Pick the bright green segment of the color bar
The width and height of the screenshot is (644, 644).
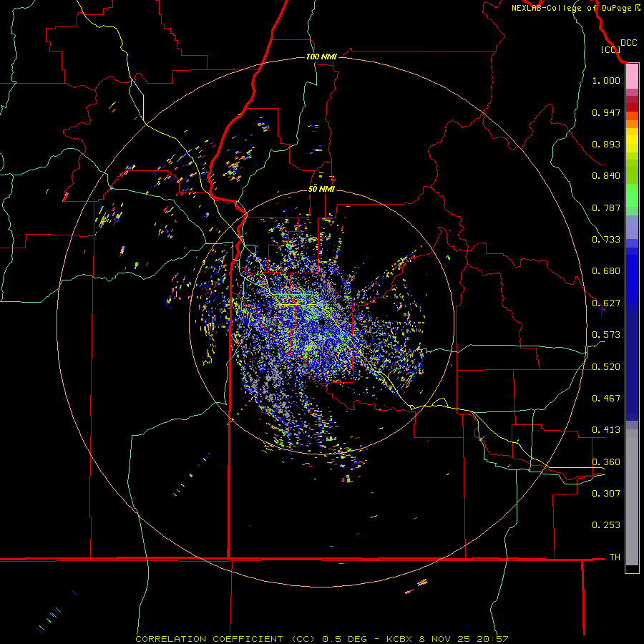point(632,195)
